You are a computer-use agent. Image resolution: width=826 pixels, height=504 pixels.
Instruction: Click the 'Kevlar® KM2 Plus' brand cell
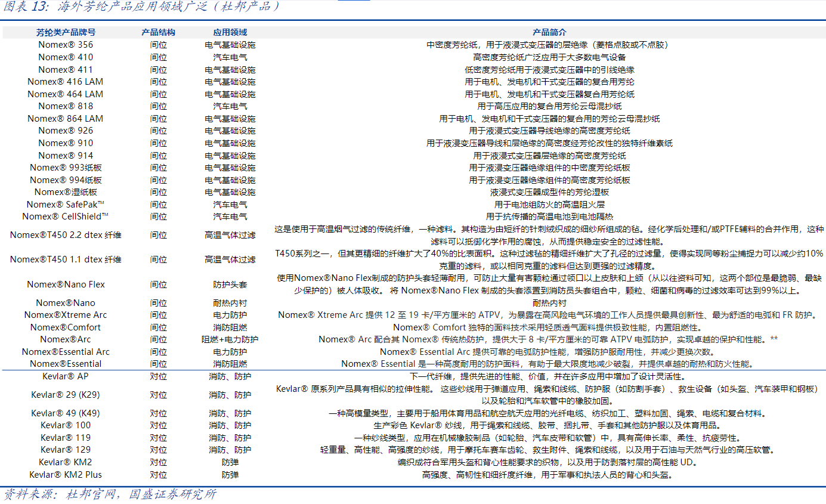(66, 475)
